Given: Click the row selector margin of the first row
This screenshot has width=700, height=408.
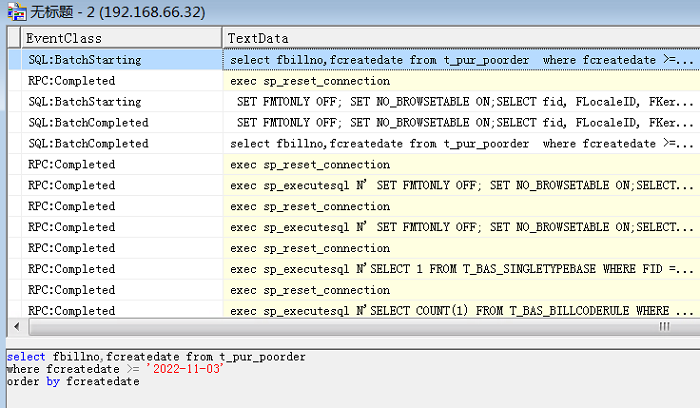Looking at the screenshot, I should click(12, 60).
